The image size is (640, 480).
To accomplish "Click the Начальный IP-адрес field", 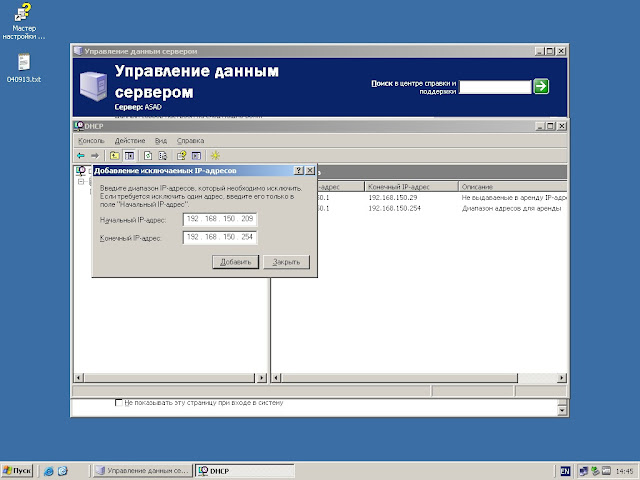I will point(220,219).
